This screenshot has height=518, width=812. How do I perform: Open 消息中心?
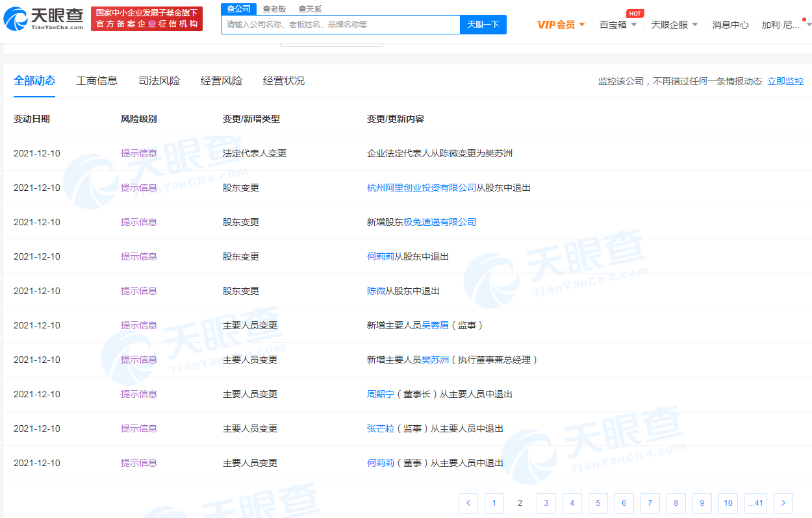pos(730,25)
